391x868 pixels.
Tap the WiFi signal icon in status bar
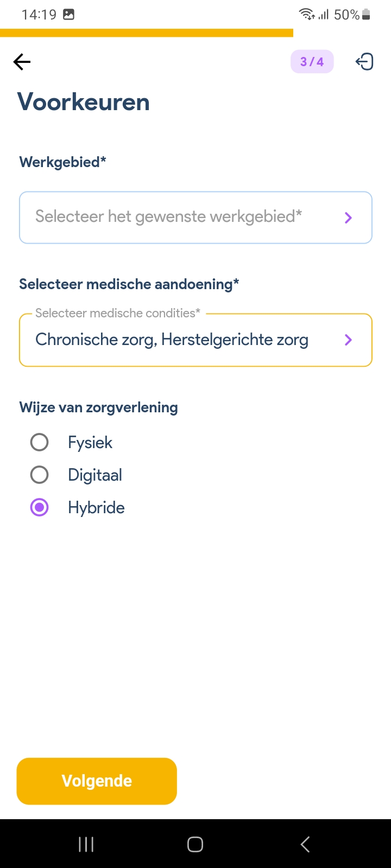306,15
